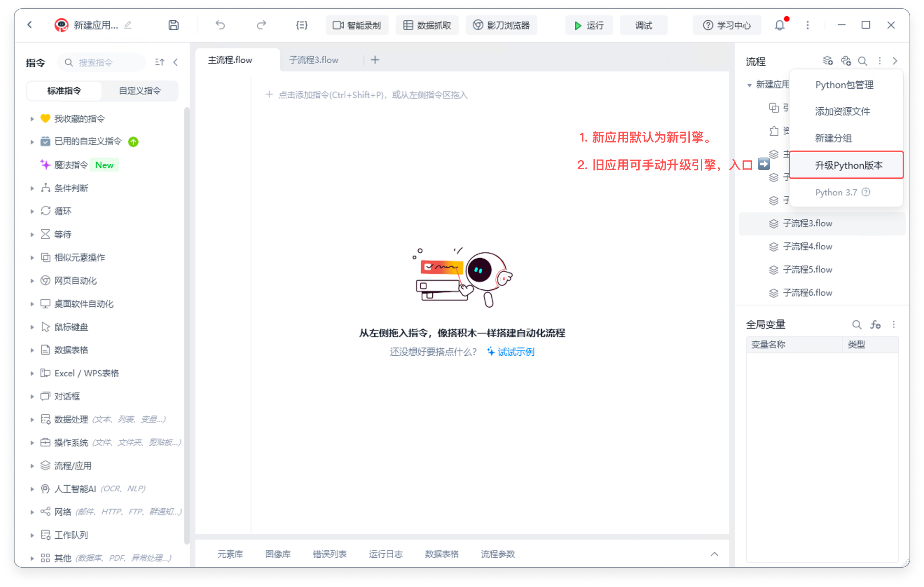Click the Python 3.7 help icon
This screenshot has height=587, width=924.
(x=866, y=192)
